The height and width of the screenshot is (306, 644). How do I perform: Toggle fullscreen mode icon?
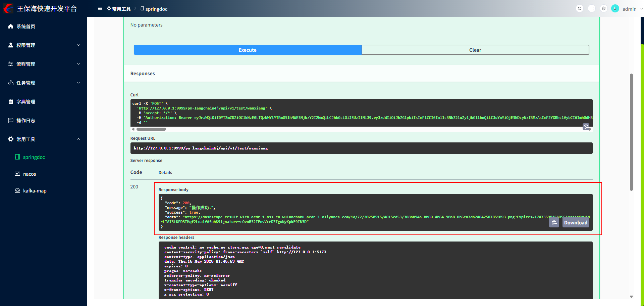pyautogui.click(x=592, y=9)
